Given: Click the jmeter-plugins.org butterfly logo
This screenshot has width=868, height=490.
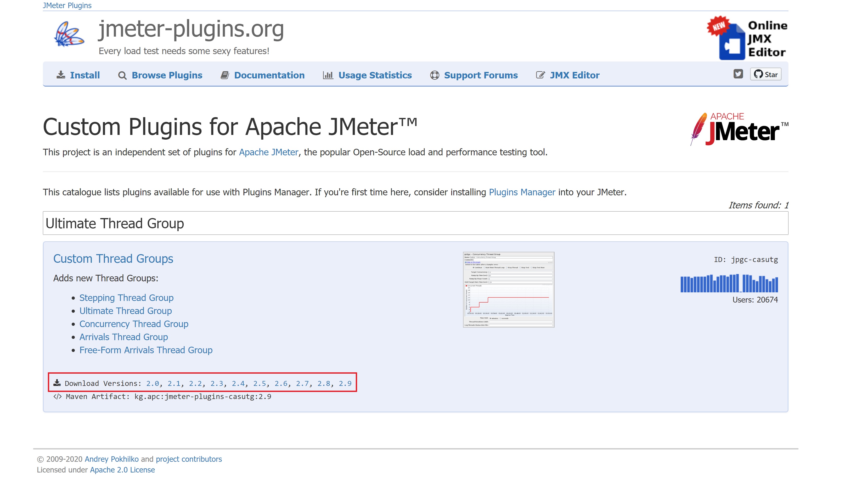Looking at the screenshot, I should point(69,34).
